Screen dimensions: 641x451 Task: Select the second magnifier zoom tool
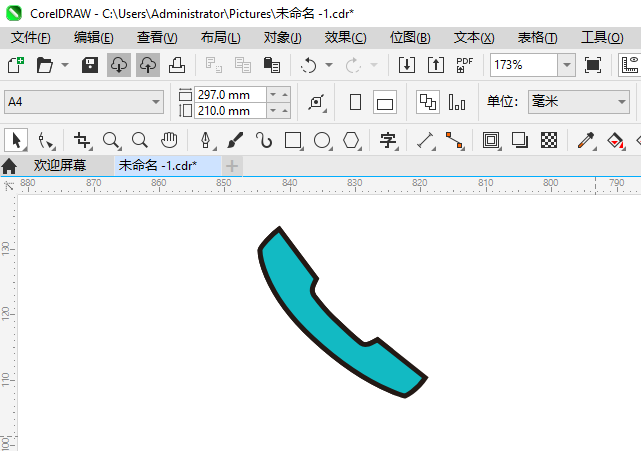140,140
